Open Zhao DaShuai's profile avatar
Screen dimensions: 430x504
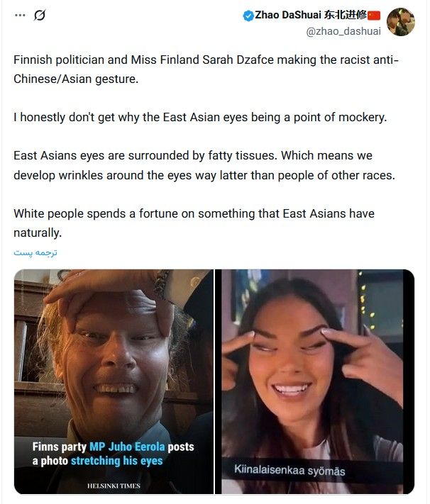400,22
